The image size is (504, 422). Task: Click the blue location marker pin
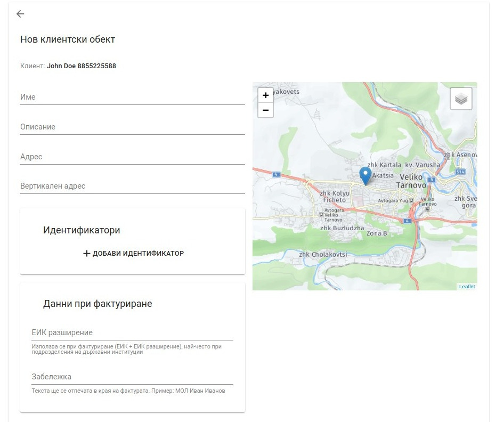tap(365, 175)
